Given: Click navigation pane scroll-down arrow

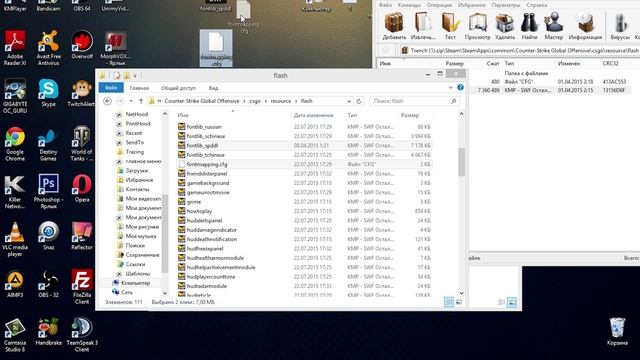Looking at the screenshot, I should (x=165, y=293).
